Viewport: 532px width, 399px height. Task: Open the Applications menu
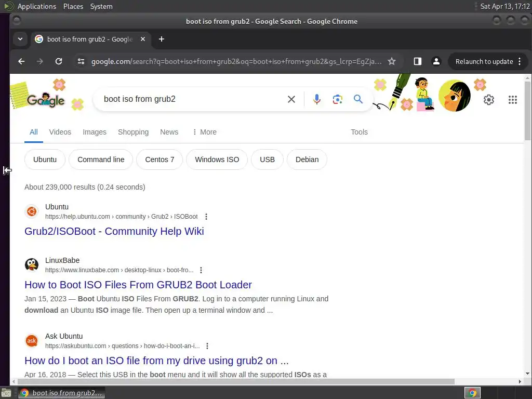pos(37,6)
